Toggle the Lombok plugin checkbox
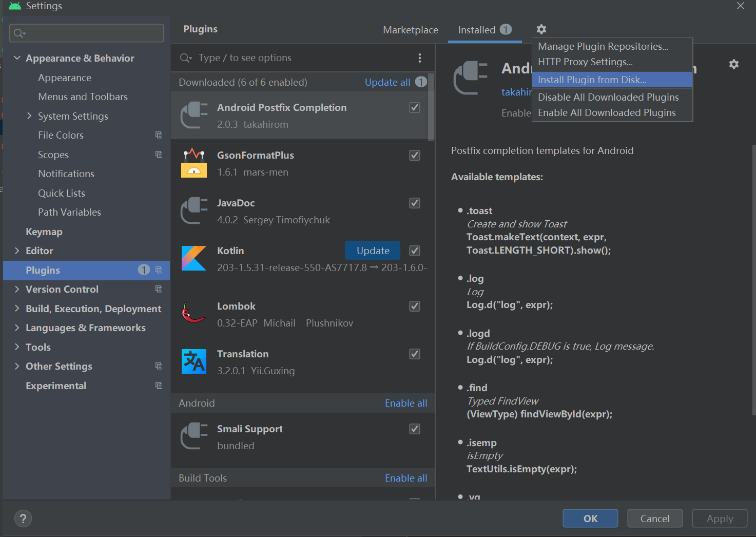 415,306
